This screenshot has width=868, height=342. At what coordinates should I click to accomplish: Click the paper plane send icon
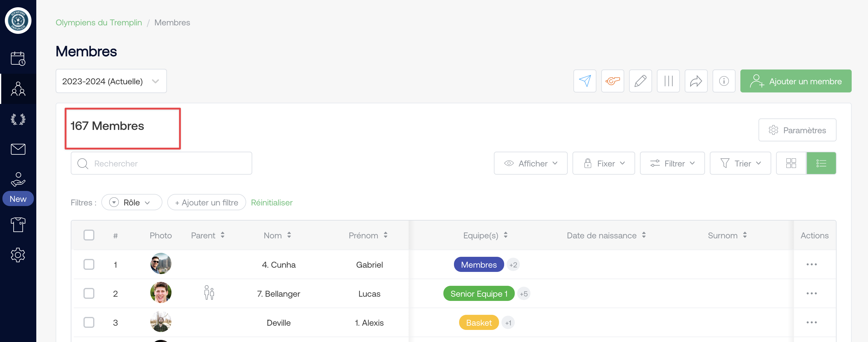coord(585,81)
